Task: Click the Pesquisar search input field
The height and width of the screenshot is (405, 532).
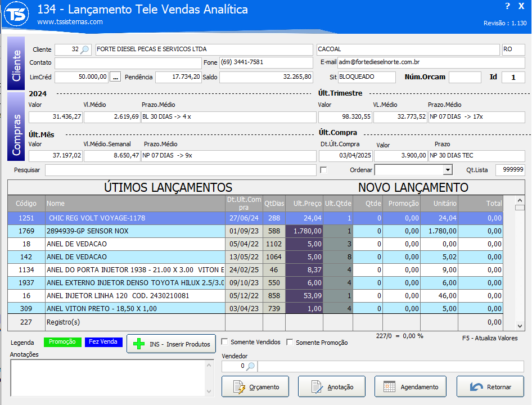Action: [x=181, y=170]
